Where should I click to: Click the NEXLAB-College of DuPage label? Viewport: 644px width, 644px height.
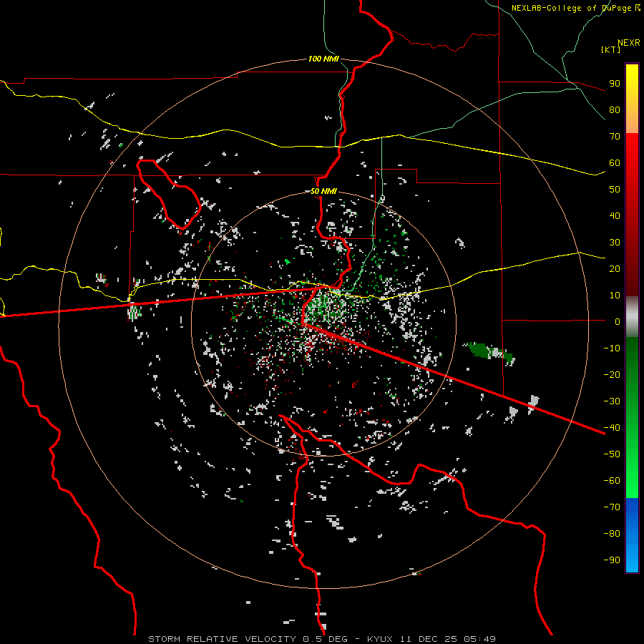575,8
